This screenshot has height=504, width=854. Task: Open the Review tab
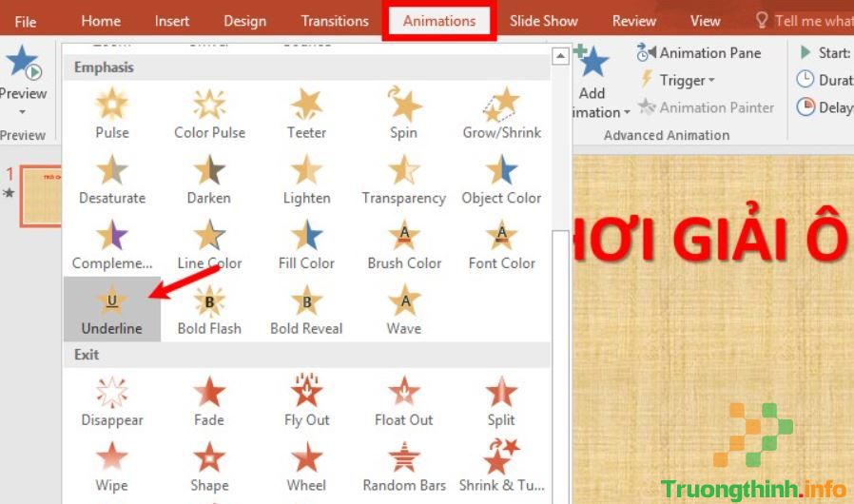tap(634, 21)
